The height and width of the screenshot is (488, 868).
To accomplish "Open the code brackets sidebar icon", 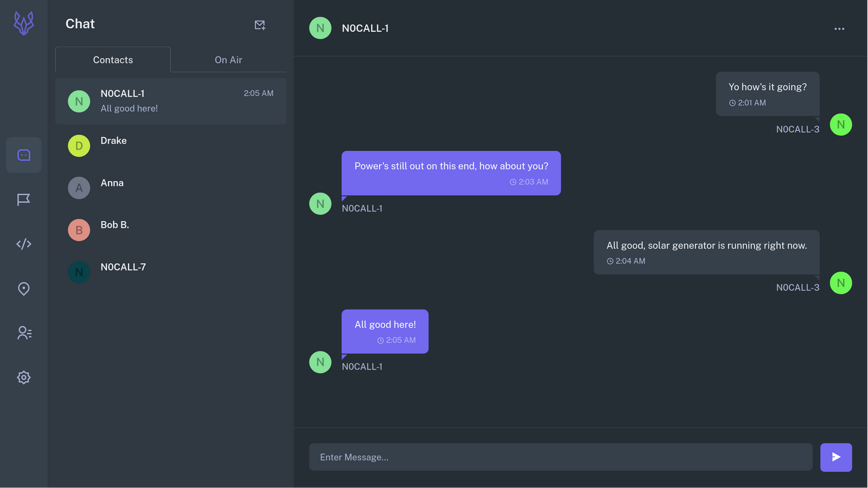I will tap(23, 244).
